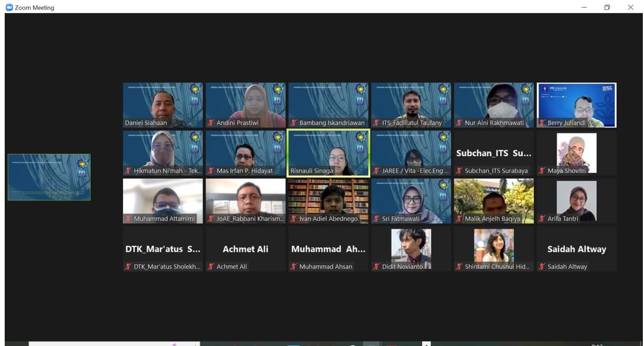The image size is (644, 346).
Task: Click muted microphone icon next to Berry Juliandi
Action: [542, 123]
